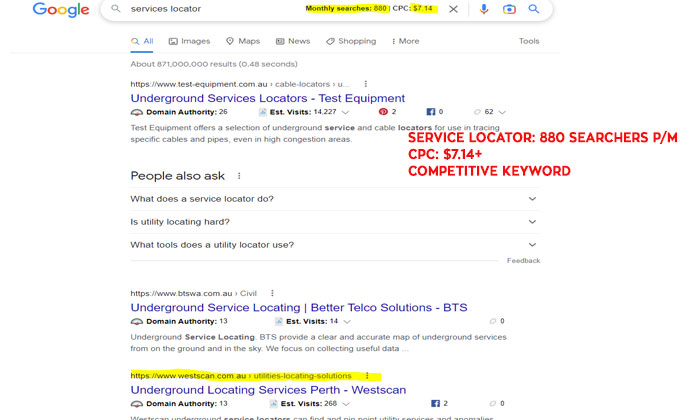Click Domain Authority gauge icon for Test Equipment

(137, 112)
